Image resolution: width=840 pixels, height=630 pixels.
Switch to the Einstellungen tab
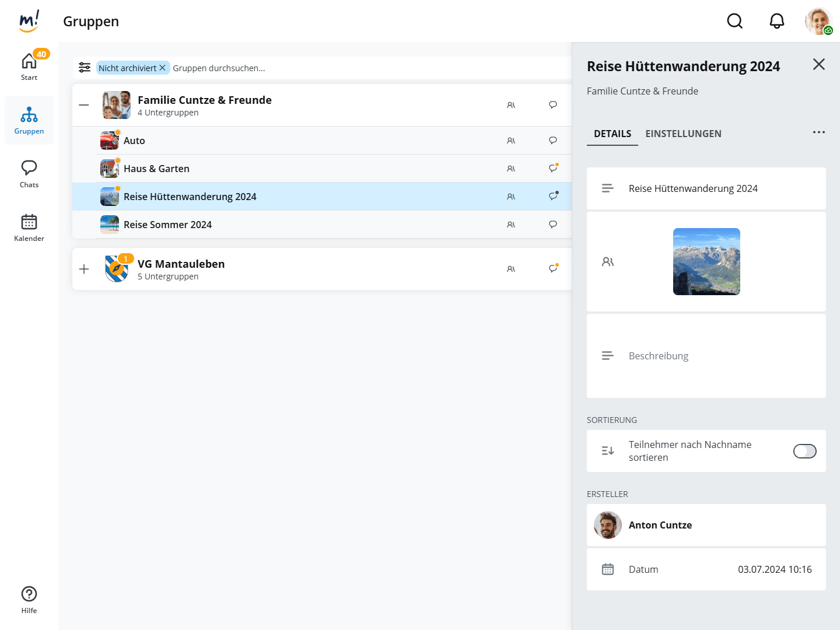[683, 134]
